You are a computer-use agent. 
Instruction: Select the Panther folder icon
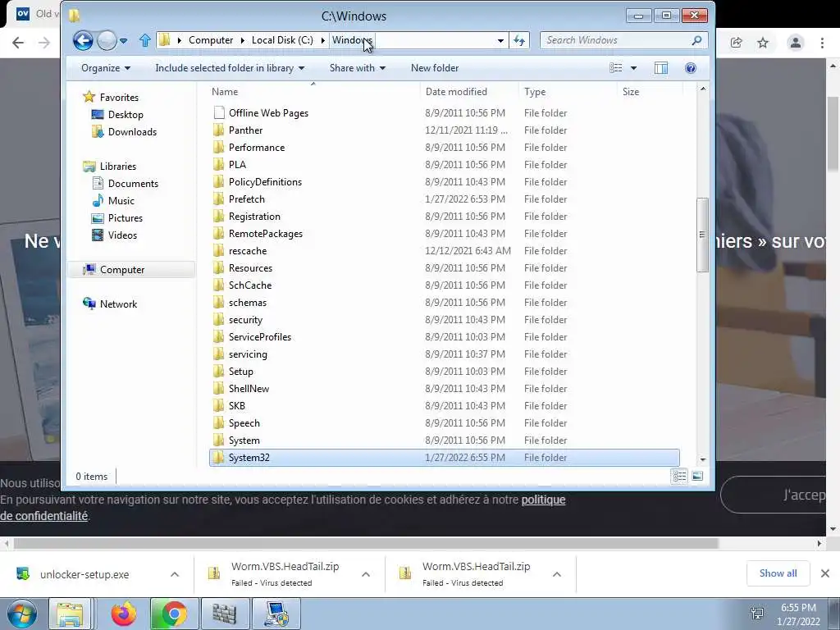pyautogui.click(x=218, y=130)
